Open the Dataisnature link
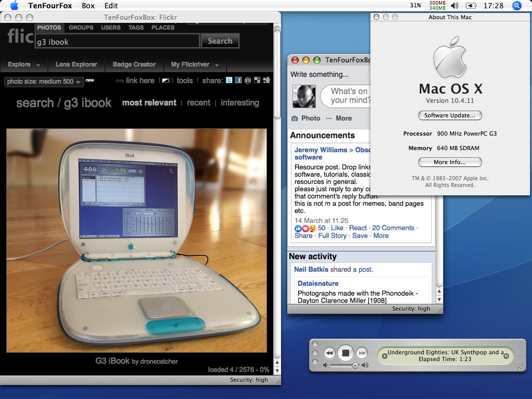The image size is (532, 399). click(x=318, y=284)
